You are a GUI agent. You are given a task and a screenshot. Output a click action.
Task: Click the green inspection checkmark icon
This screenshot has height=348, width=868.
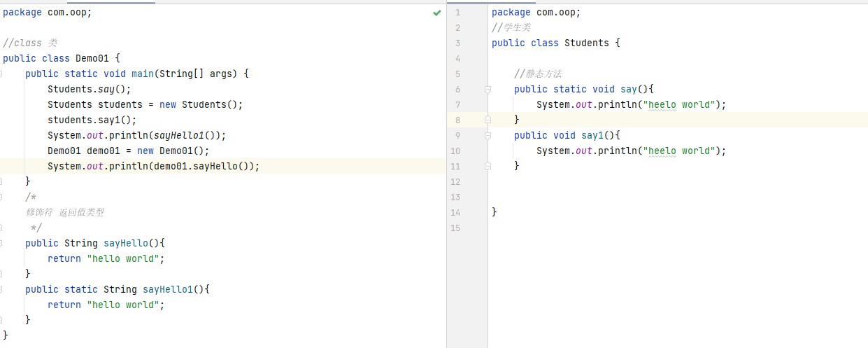tap(437, 13)
